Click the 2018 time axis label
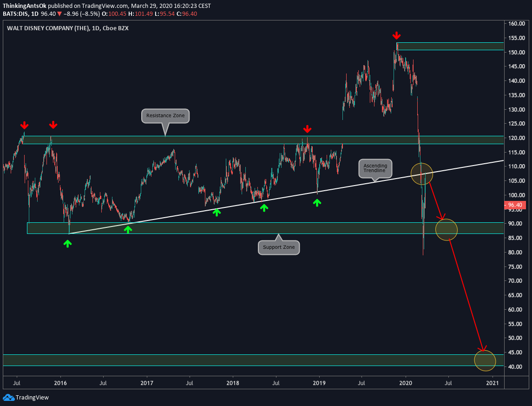 coord(233,383)
